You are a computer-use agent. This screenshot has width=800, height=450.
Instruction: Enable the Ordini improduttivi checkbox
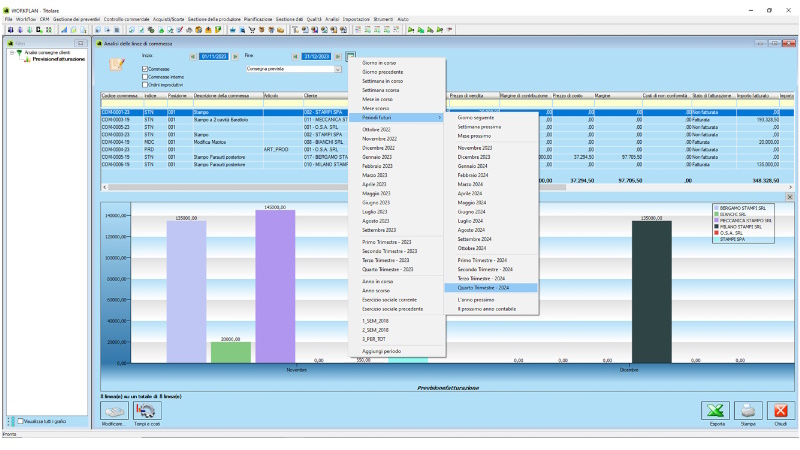(145, 85)
